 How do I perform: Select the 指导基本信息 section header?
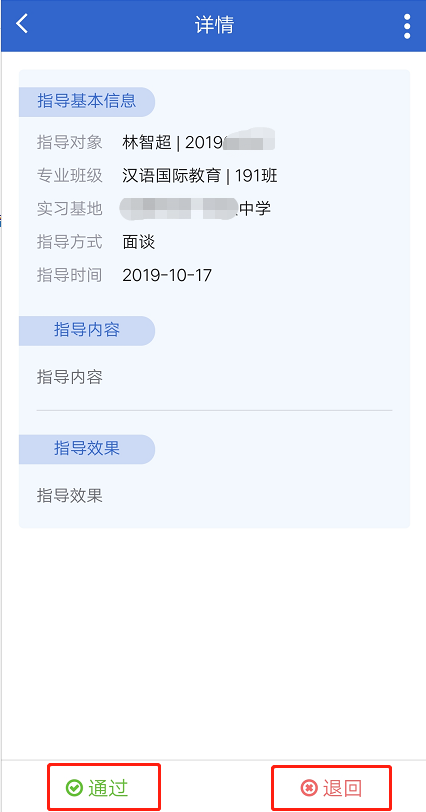click(87, 102)
